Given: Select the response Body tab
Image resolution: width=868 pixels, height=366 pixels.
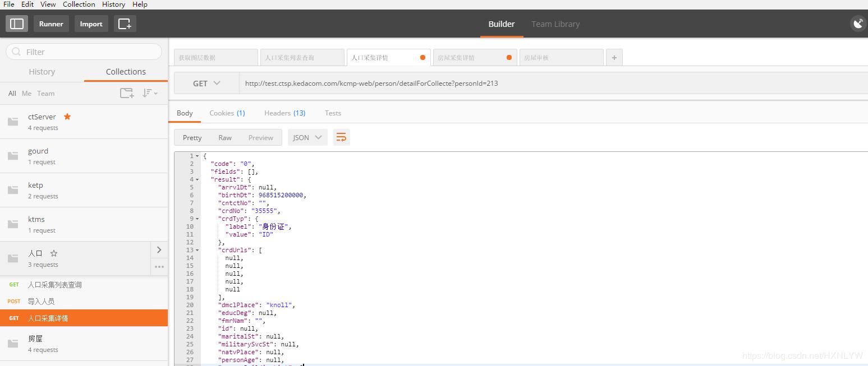Looking at the screenshot, I should (x=185, y=113).
